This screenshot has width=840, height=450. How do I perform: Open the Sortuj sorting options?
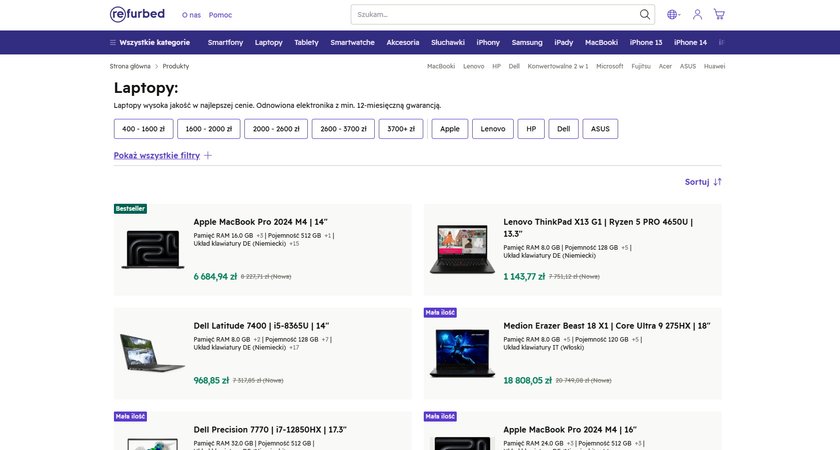703,182
